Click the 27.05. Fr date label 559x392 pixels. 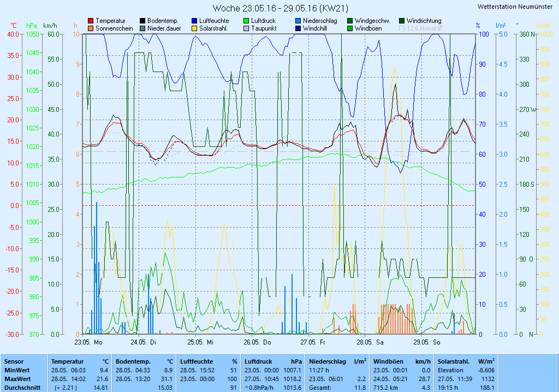coord(313,342)
